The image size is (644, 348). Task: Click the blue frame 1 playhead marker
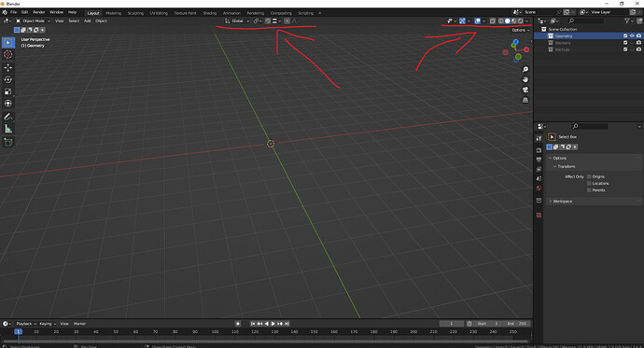click(x=18, y=331)
